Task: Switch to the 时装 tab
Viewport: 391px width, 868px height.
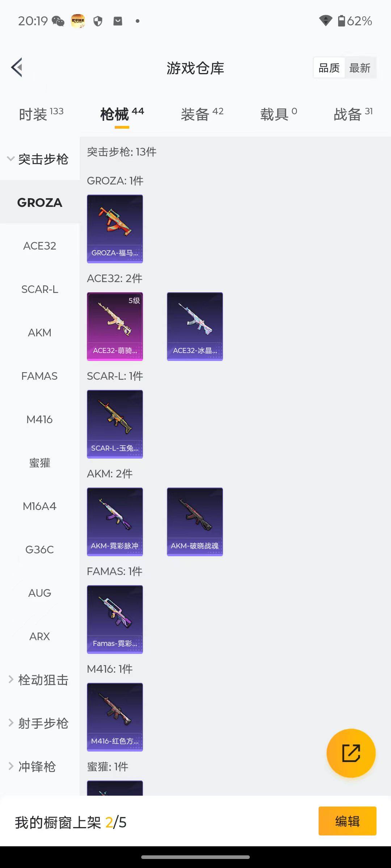Action: pos(41,114)
